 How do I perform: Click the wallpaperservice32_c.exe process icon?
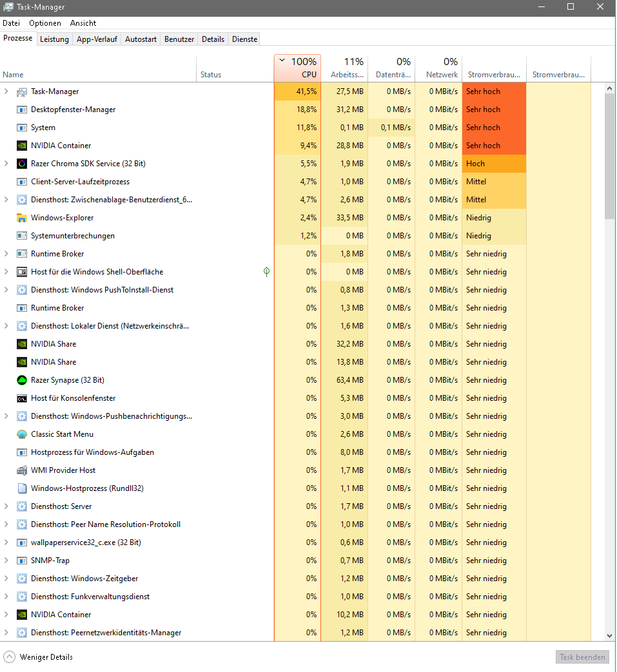tap(22, 542)
